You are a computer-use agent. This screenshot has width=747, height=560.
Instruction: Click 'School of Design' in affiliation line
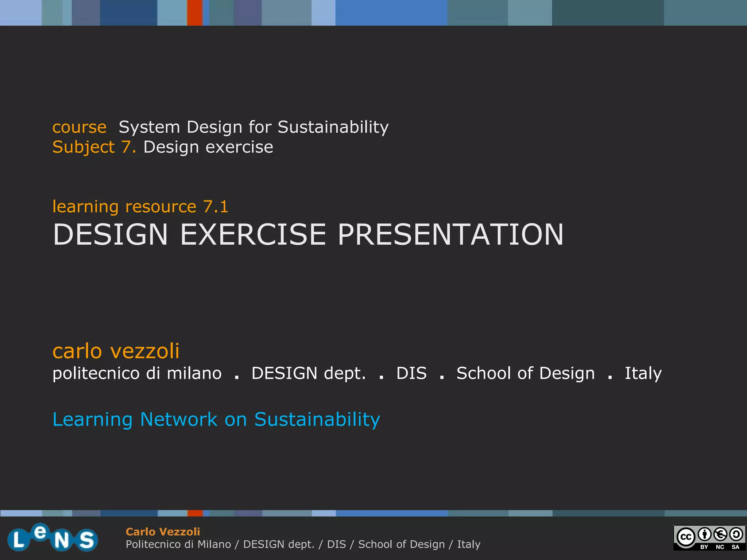click(x=525, y=373)
